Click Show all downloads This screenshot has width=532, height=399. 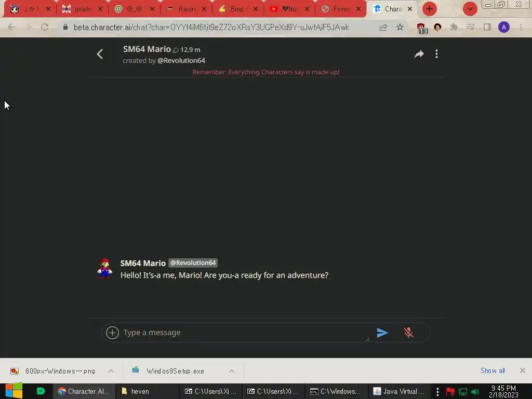tap(493, 370)
